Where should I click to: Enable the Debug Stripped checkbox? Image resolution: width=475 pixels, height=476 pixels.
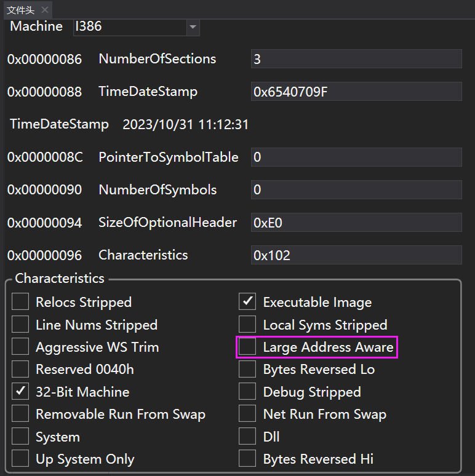[x=247, y=391]
